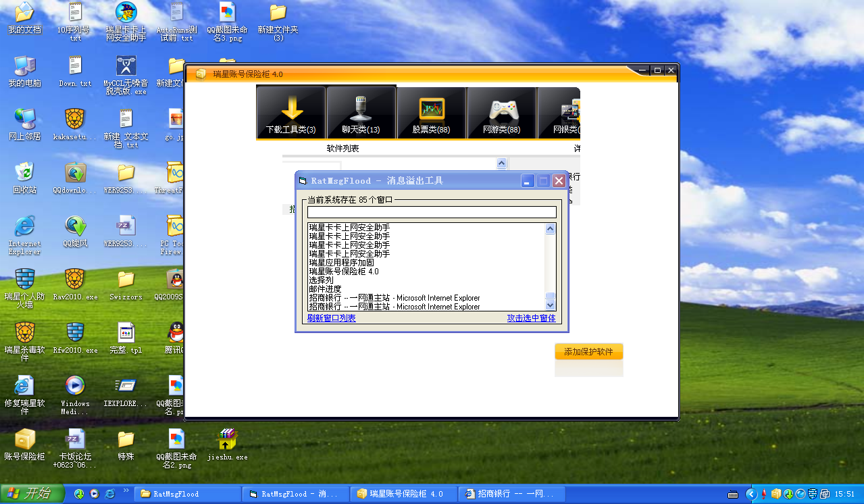864x504 pixels.
Task: Select the 账号保险柜 desktop icon
Action: pyautogui.click(x=24, y=444)
